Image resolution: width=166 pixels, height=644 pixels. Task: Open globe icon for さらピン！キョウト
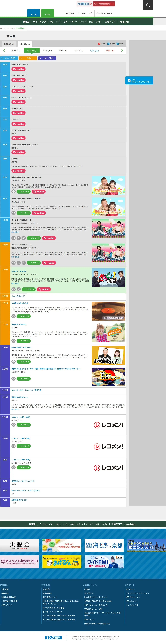tap(14, 289)
